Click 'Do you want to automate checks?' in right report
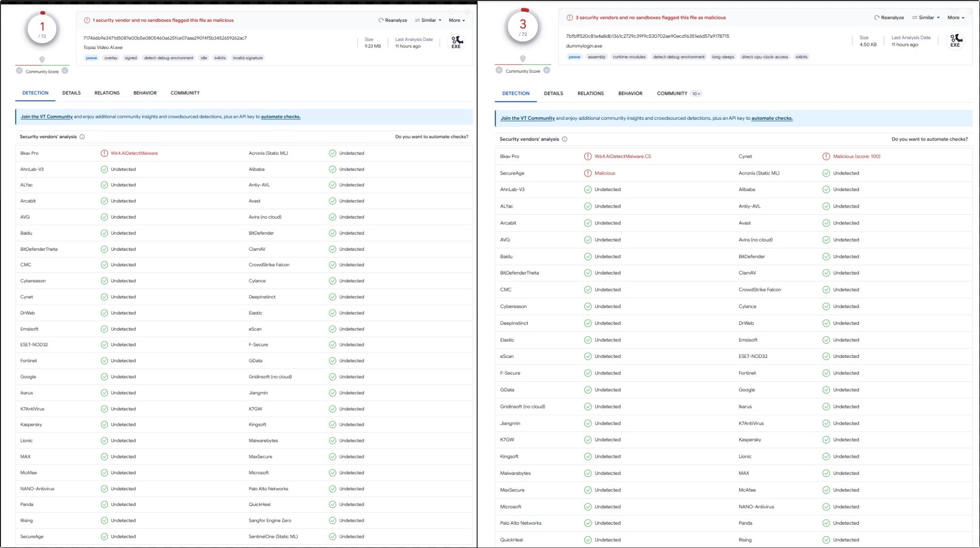This screenshot has width=980, height=548. click(930, 139)
